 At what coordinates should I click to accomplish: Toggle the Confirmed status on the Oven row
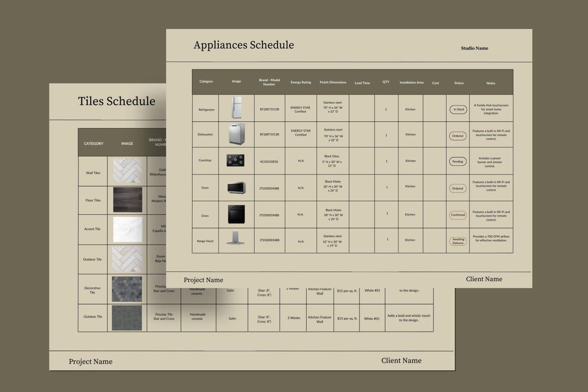click(458, 215)
